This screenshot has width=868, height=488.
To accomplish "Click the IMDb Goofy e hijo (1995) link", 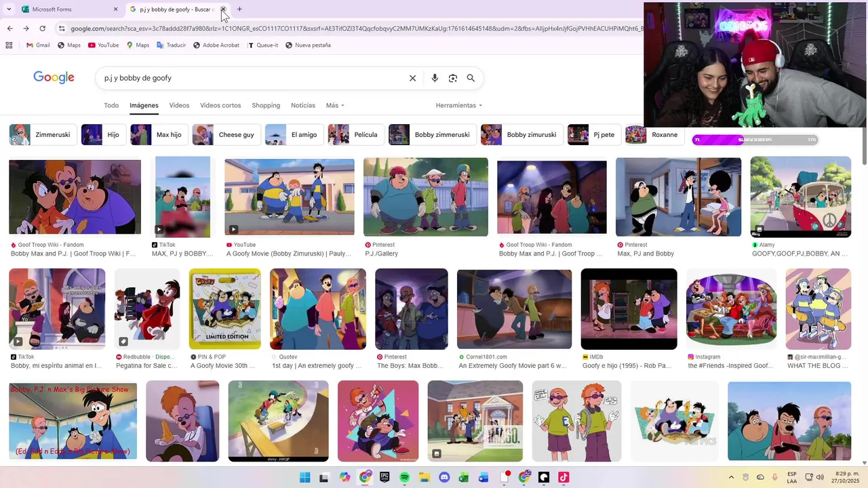I will point(627,366).
